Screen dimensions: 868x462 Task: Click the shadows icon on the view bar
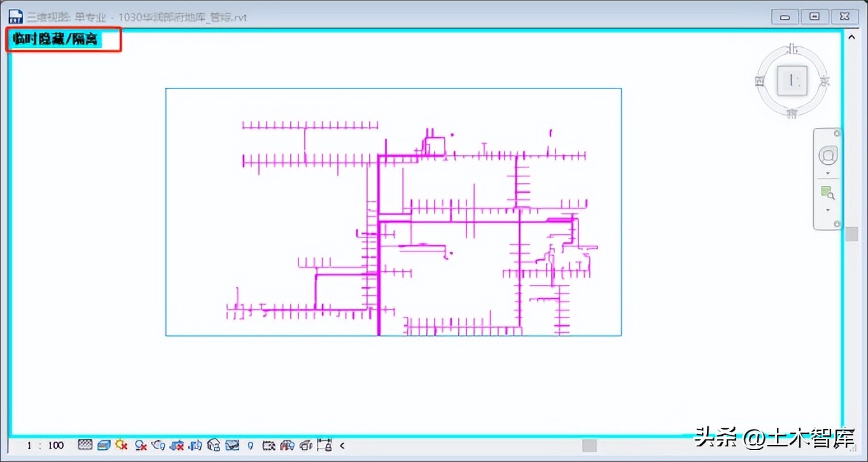point(141,445)
